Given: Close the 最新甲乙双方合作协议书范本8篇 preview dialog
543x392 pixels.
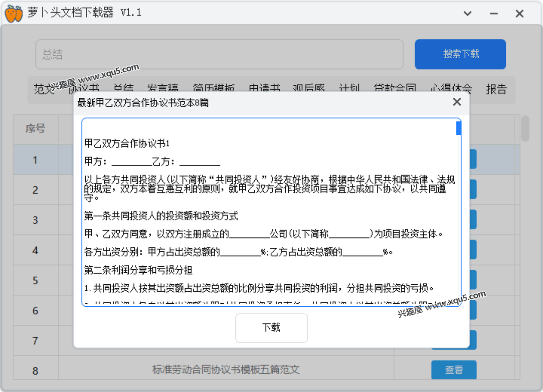Looking at the screenshot, I should point(457,102).
